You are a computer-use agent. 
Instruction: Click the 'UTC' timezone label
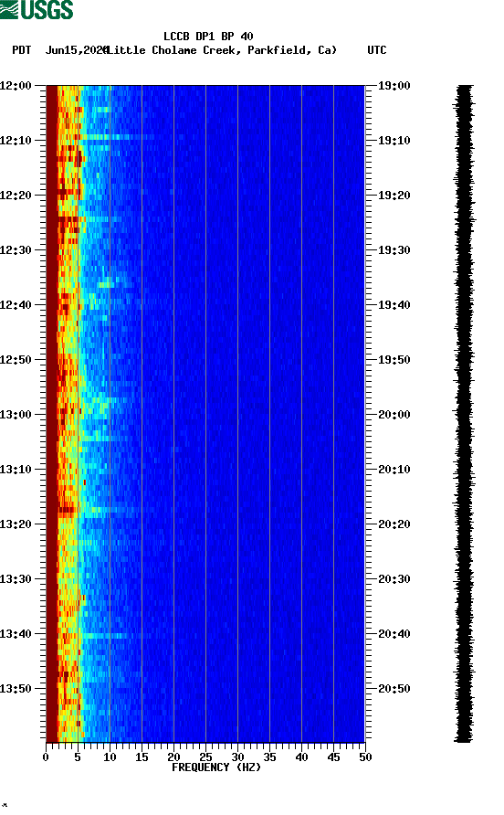[x=377, y=50]
